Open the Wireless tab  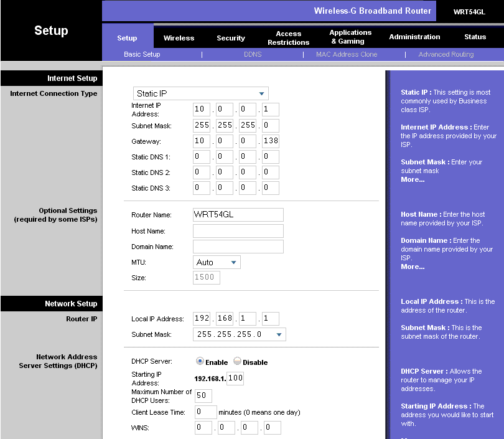179,38
